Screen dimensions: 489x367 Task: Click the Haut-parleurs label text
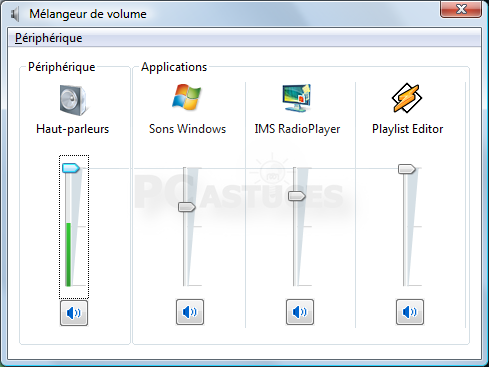73,129
